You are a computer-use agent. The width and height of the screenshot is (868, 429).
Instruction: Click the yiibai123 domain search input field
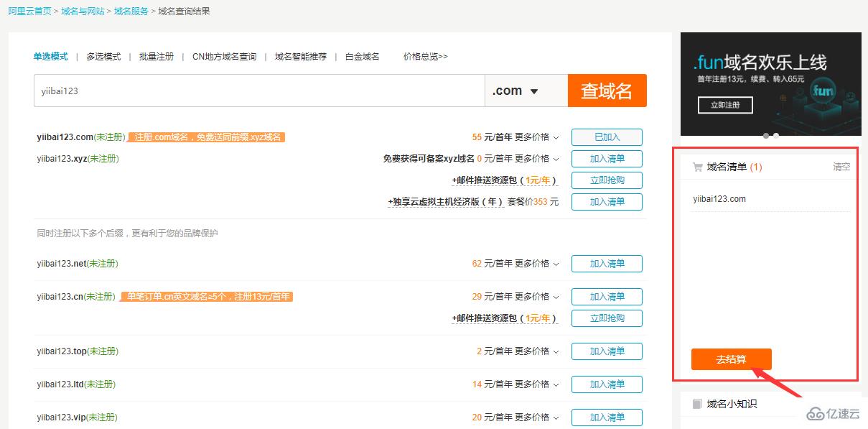258,90
